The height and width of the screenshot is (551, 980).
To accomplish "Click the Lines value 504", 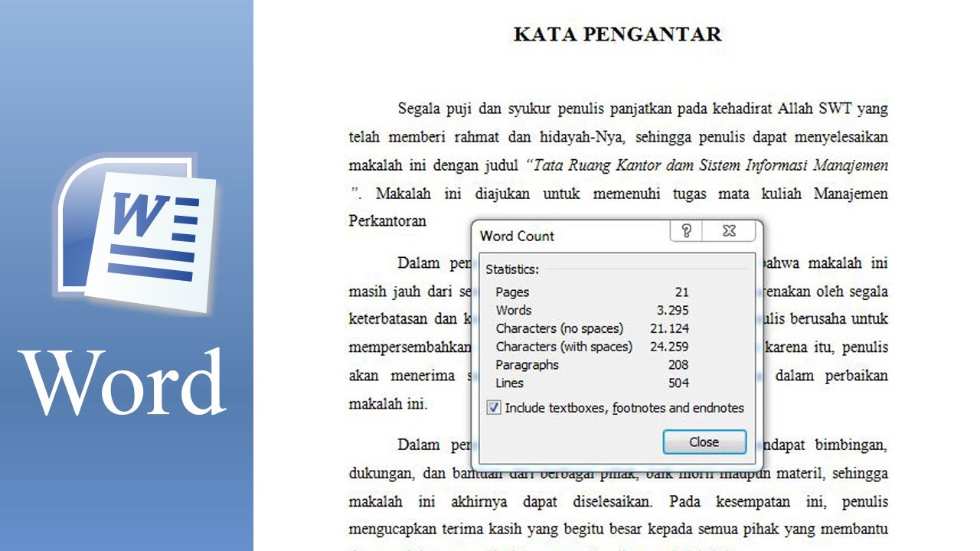I will point(678,383).
